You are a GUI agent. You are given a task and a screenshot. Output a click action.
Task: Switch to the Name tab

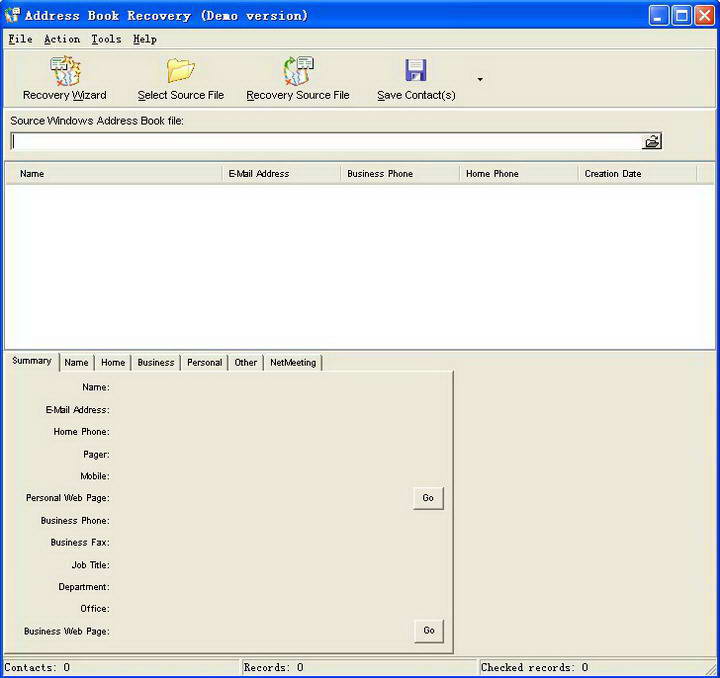tap(76, 363)
